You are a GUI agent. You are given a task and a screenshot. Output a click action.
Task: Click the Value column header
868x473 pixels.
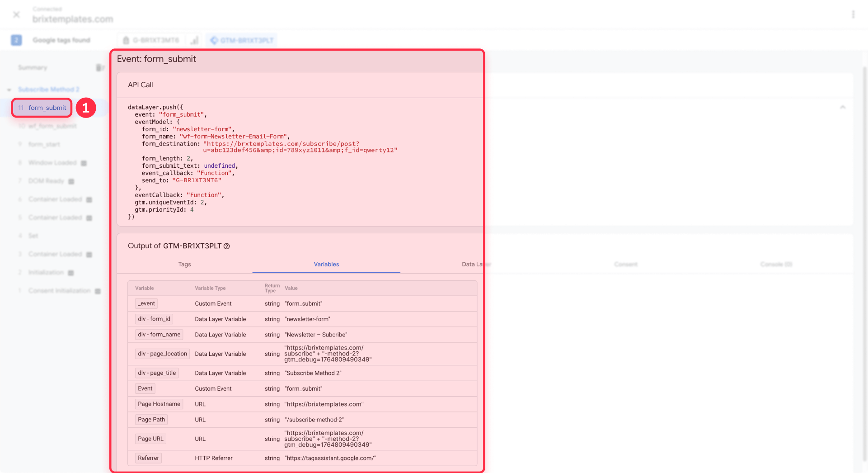click(291, 288)
